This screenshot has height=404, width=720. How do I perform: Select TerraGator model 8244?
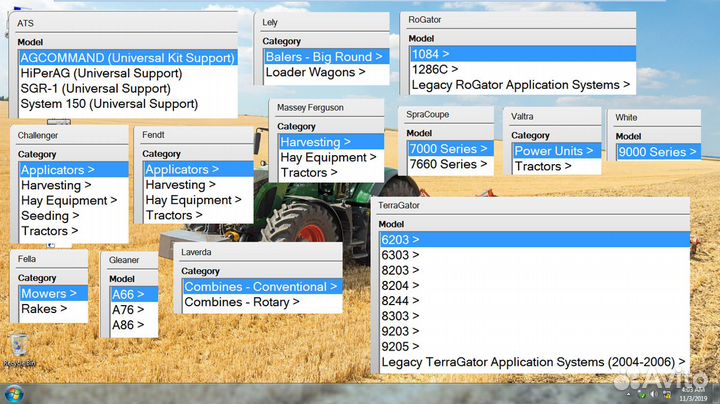(400, 299)
